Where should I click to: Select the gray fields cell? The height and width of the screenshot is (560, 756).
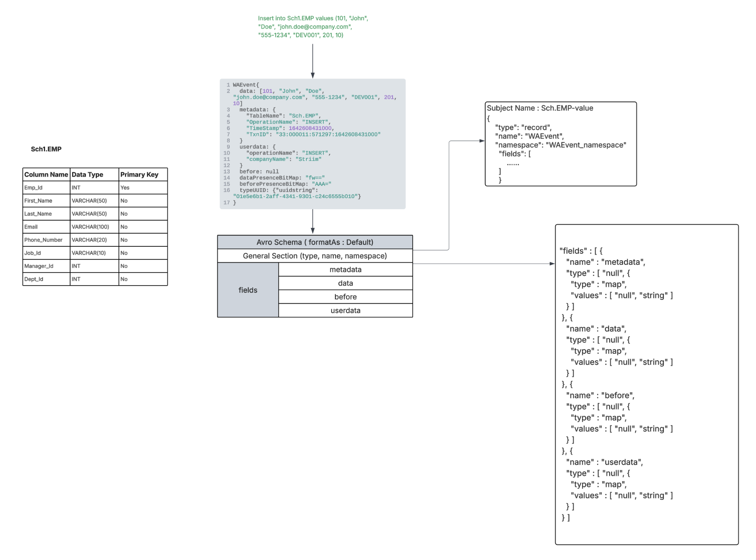pyautogui.click(x=248, y=290)
